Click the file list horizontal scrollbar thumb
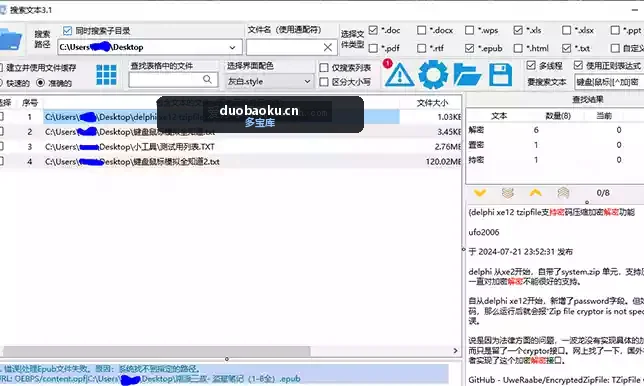This screenshot has height=386, width=644. coord(156,351)
